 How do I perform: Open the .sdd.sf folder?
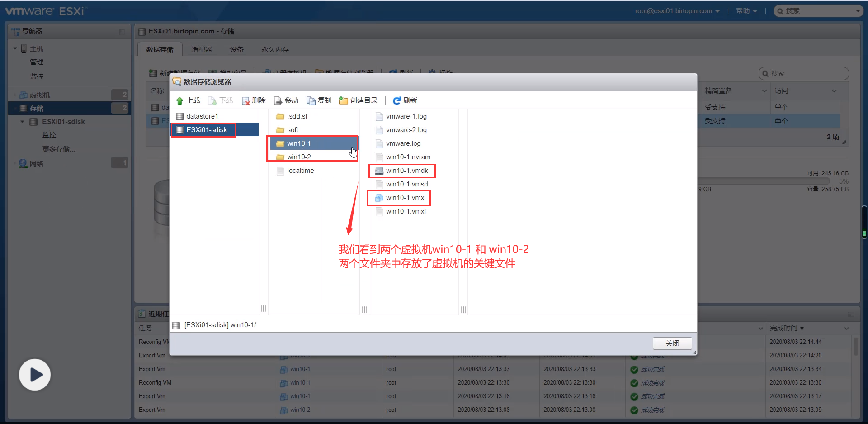click(x=297, y=116)
